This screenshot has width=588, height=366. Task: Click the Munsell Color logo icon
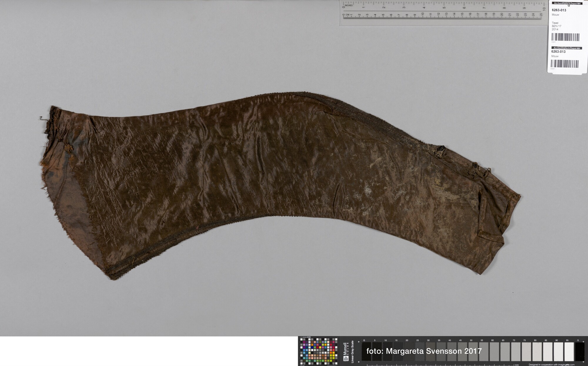(346, 359)
